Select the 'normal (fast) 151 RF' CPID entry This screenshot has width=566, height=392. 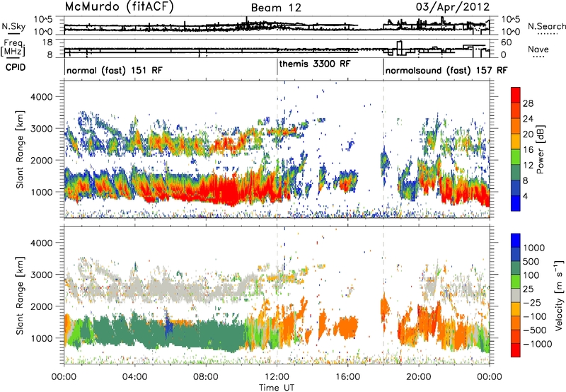115,70
